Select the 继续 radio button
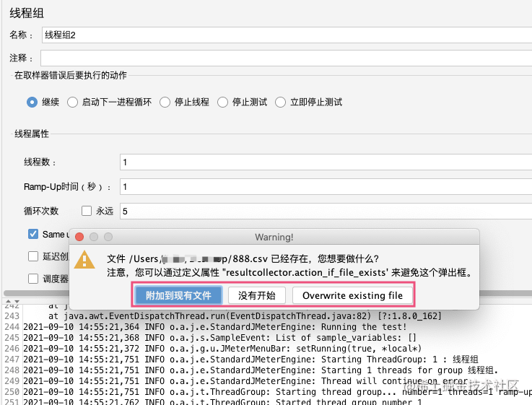Viewport: 532px width, 405px height. click(x=32, y=102)
